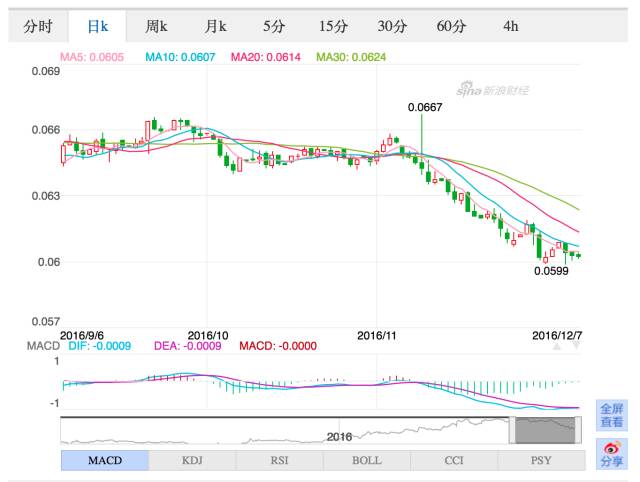Show the KDJ indicator

[192, 460]
